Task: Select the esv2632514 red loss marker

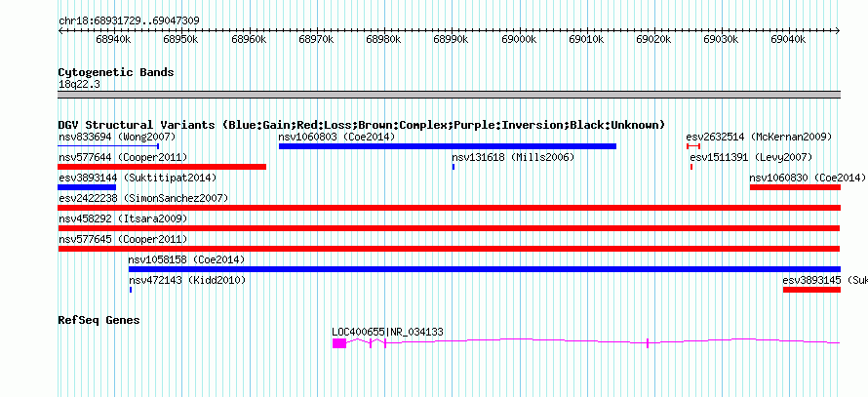Action: 693,146
